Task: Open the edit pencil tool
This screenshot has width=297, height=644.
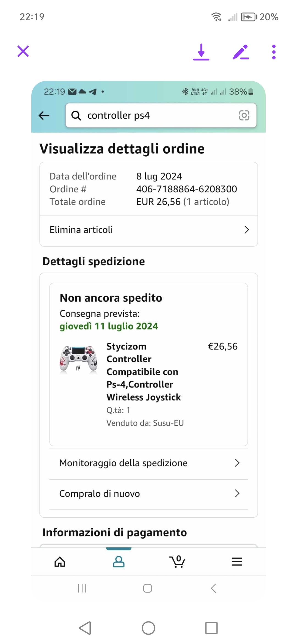Action: pyautogui.click(x=241, y=52)
